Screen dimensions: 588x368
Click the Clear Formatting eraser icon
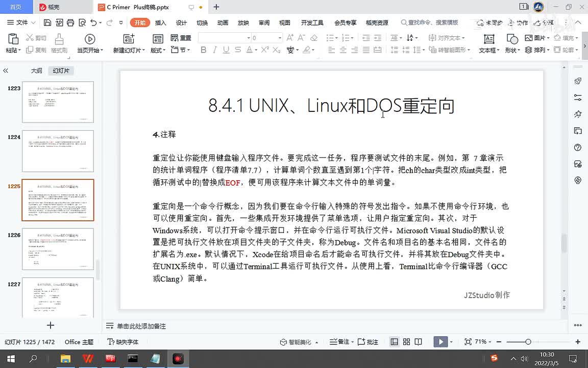pyautogui.click(x=314, y=37)
